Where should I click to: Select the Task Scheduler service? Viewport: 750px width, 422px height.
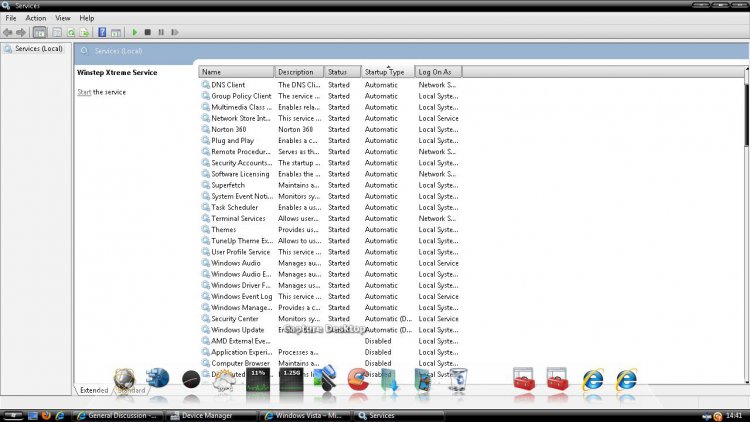tap(330, 207)
